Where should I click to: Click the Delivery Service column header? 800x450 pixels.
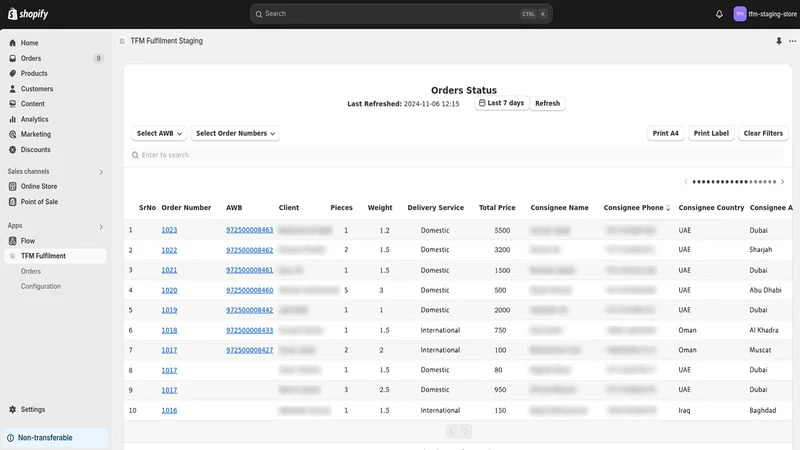[x=435, y=208]
